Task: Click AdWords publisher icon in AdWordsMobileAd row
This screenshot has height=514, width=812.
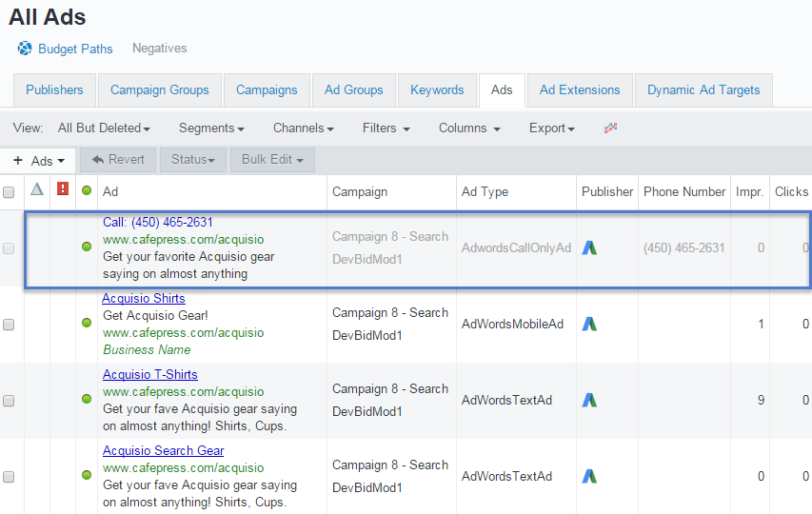Action: 589,324
